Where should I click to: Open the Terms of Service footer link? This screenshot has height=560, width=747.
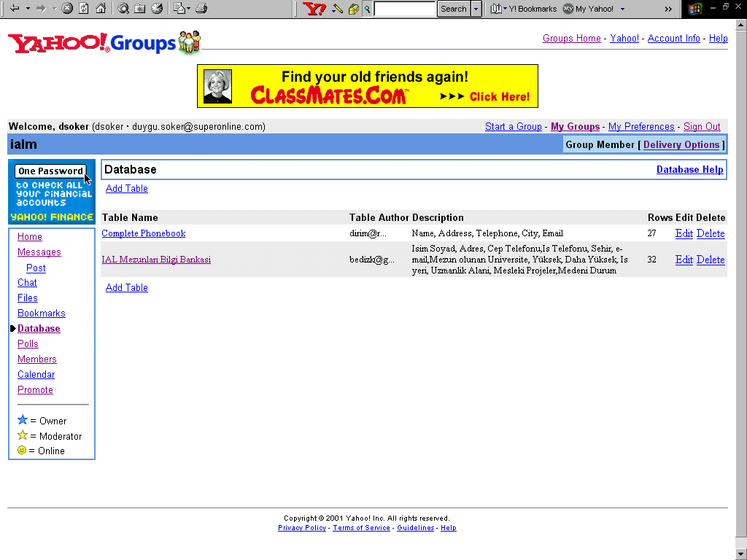point(361,528)
